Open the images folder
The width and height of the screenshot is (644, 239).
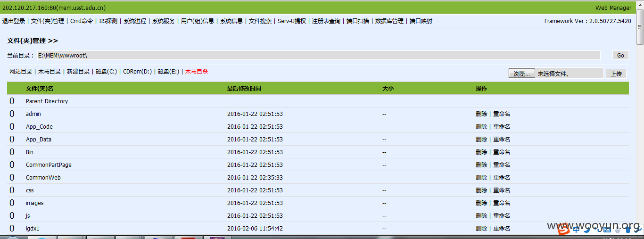coord(34,203)
